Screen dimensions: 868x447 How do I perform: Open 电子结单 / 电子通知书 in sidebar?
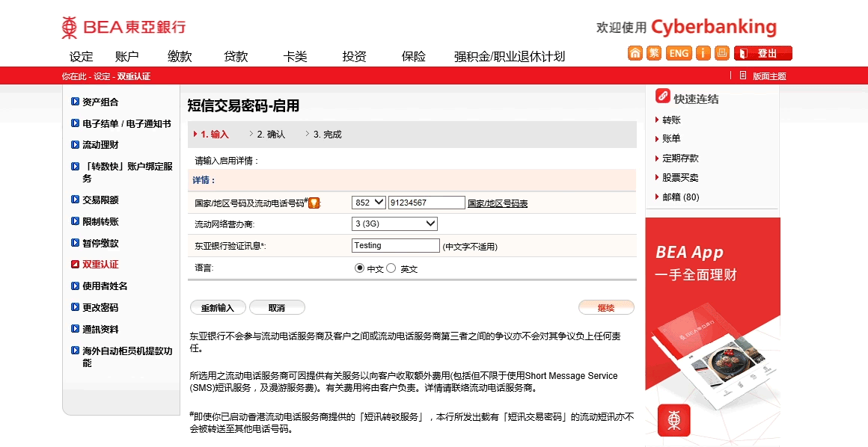(x=126, y=123)
